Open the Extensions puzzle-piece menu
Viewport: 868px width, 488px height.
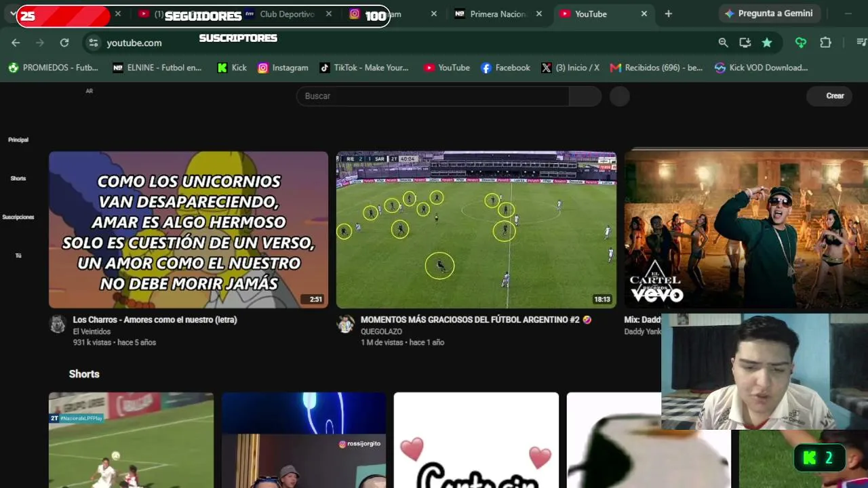coord(825,43)
